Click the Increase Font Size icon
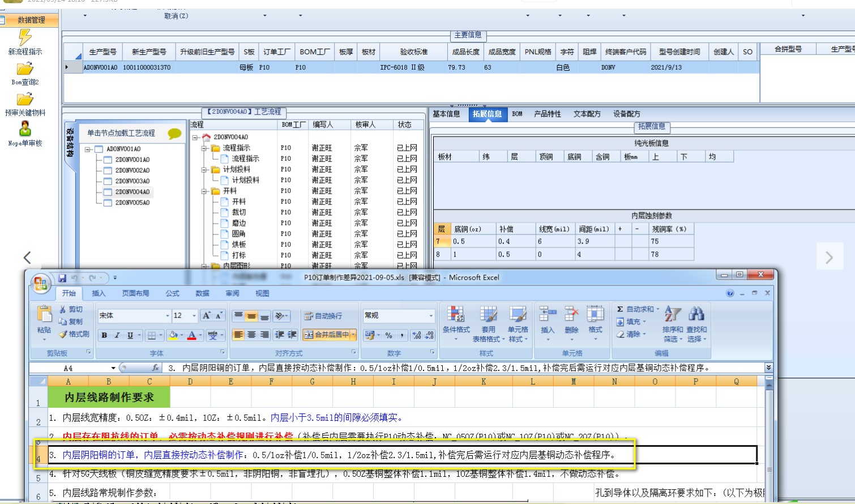The width and height of the screenshot is (855, 504). point(207,315)
